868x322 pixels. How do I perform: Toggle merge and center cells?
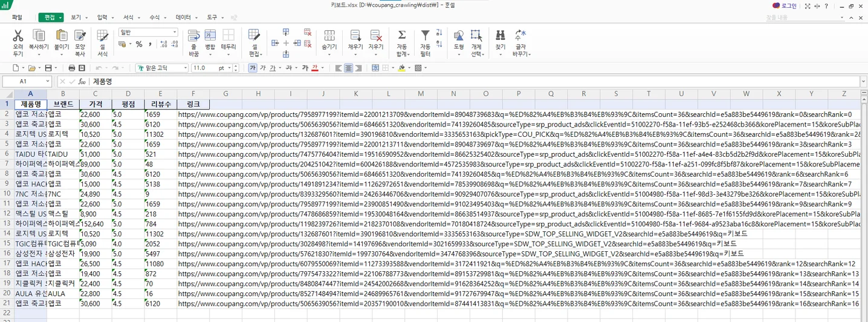click(375, 68)
